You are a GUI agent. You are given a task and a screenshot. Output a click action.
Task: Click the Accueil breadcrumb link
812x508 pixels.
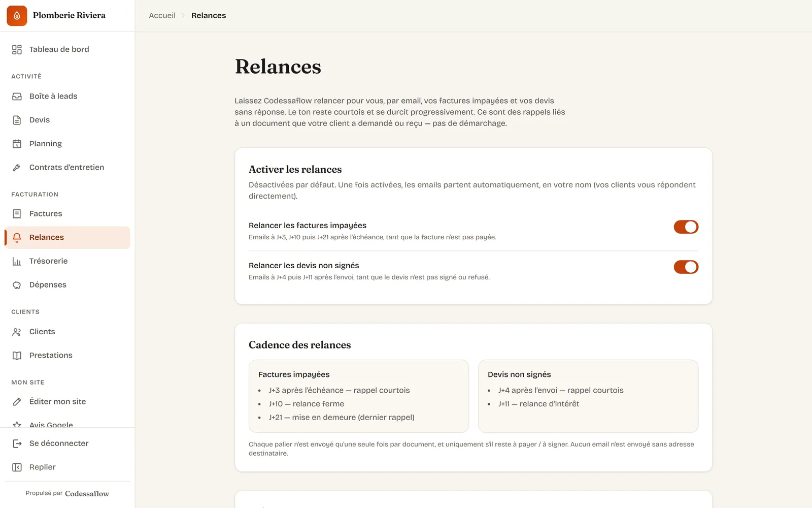[162, 16]
